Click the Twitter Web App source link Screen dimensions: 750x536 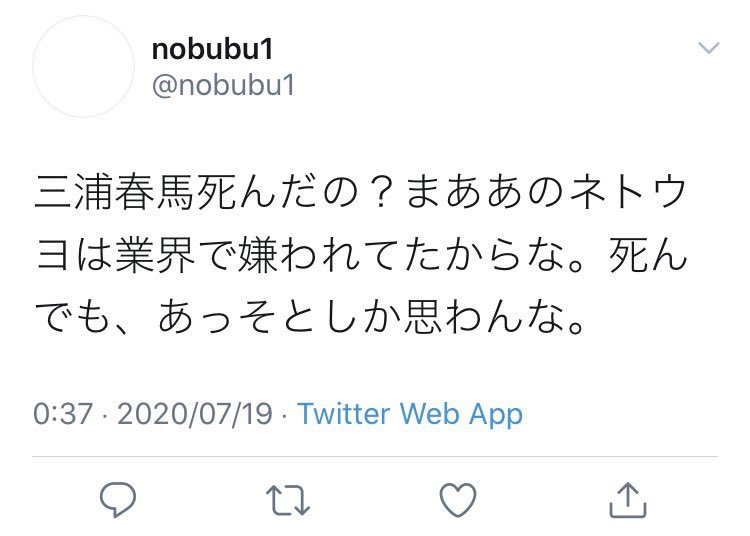coord(410,413)
